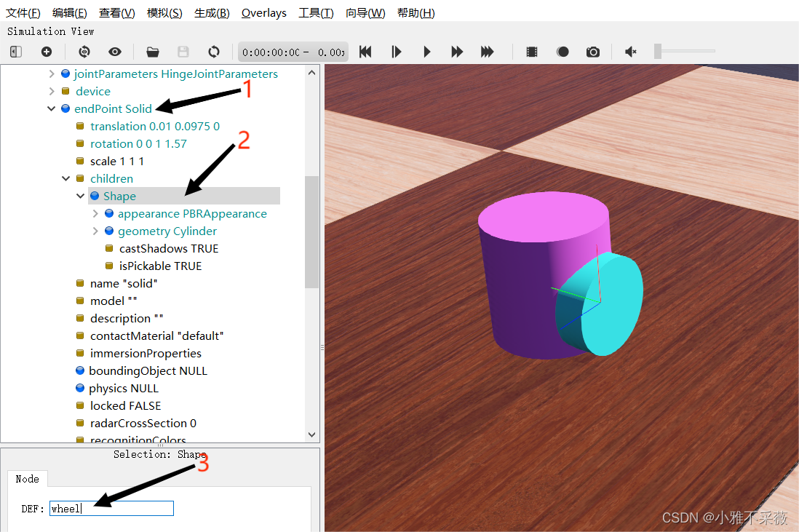The height and width of the screenshot is (532, 799).
Task: Run simulation in fastest mode
Action: pos(487,52)
